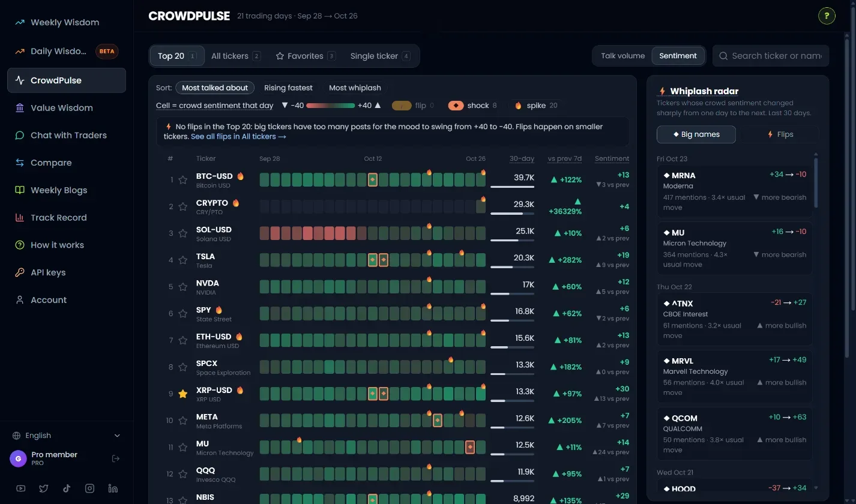Star the NVDA ticker row
The width and height of the screenshot is (856, 504).
pos(183,287)
